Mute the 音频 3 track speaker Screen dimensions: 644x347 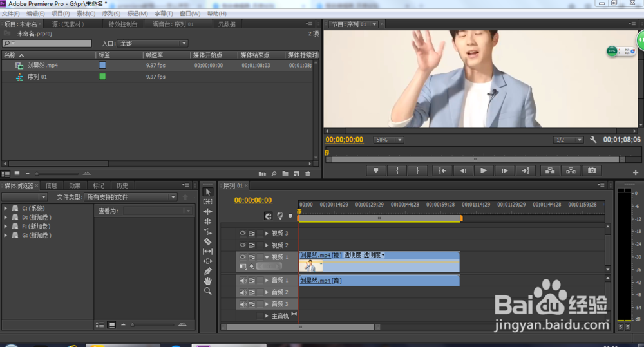click(243, 305)
